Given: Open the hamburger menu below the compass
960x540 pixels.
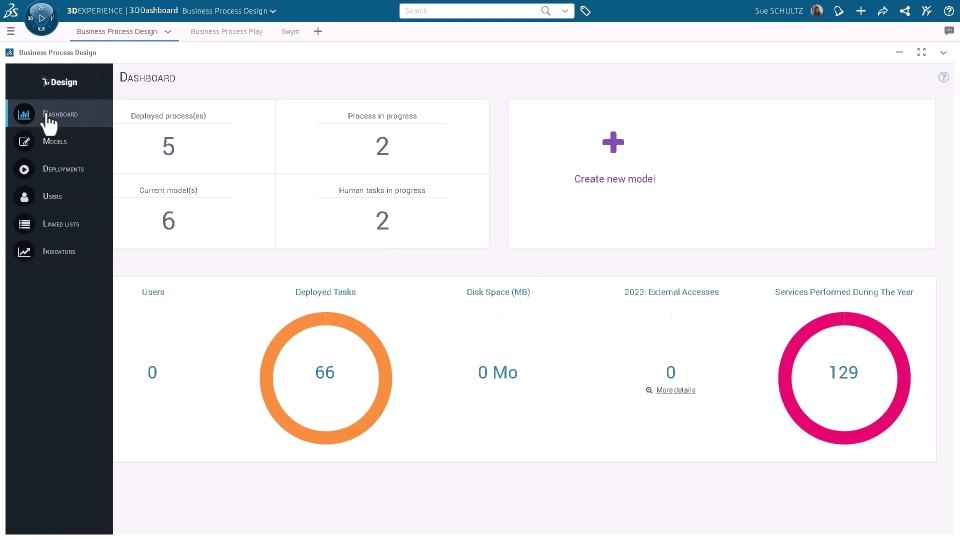Looking at the screenshot, I should [x=10, y=31].
